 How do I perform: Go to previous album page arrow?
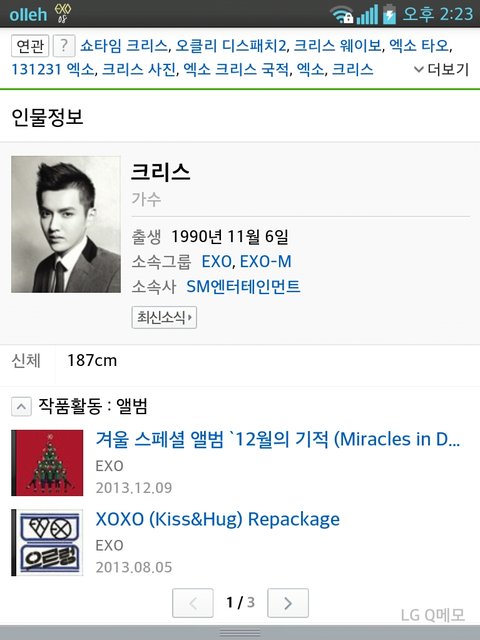coord(193,603)
